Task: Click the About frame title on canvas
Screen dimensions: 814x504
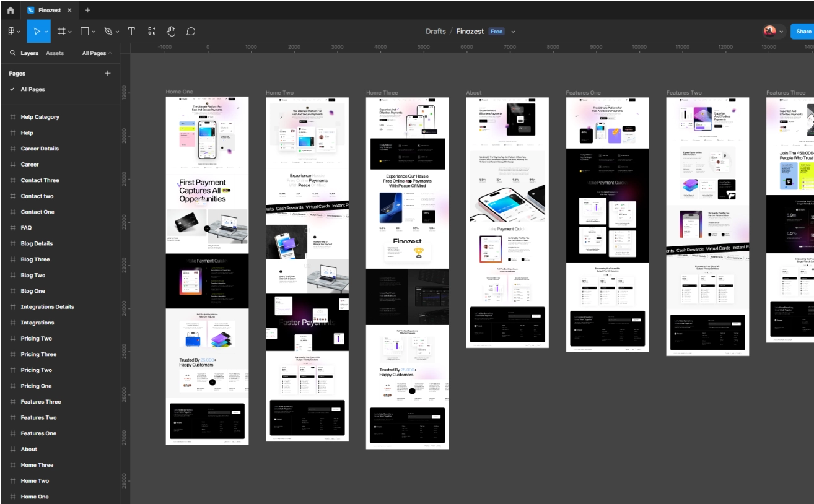Action: [x=474, y=93]
